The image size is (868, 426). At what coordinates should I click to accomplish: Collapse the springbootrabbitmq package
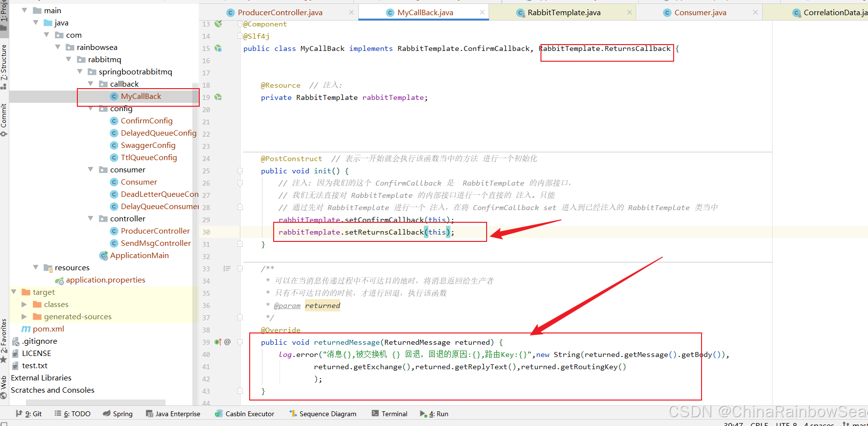tap(80, 71)
